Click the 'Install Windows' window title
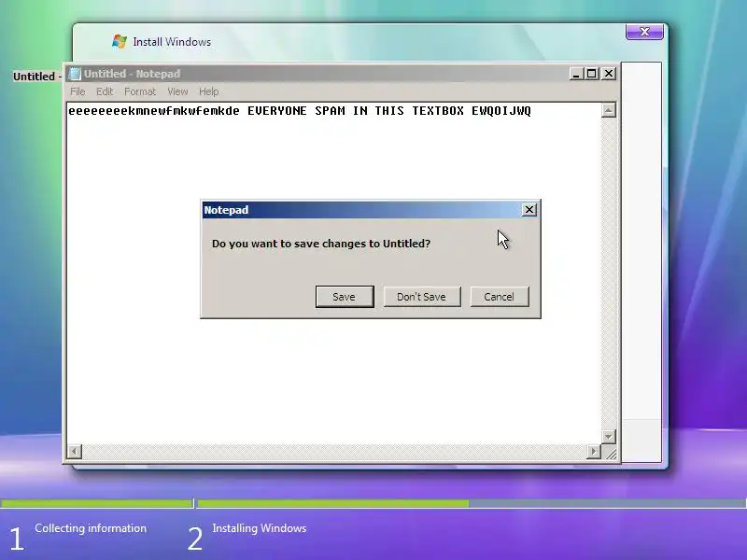 click(172, 42)
